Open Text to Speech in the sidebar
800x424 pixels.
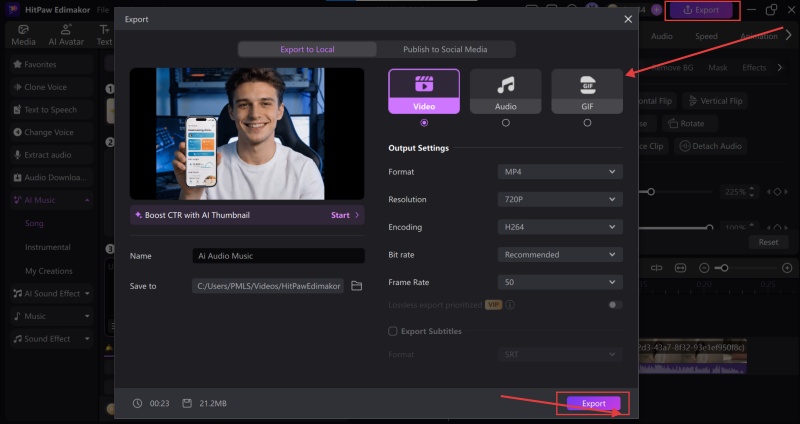pyautogui.click(x=51, y=110)
